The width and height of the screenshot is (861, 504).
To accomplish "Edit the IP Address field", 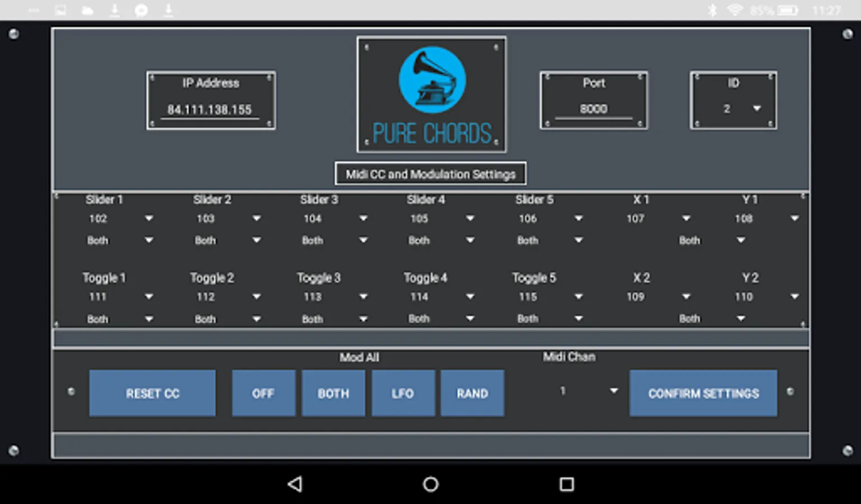I will tap(210, 110).
